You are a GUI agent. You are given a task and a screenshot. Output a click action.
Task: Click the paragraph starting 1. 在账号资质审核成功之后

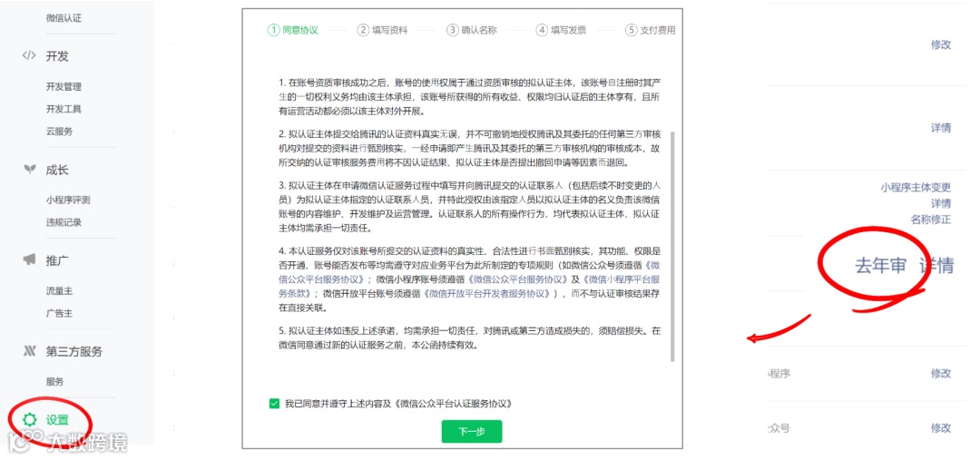[x=469, y=97]
